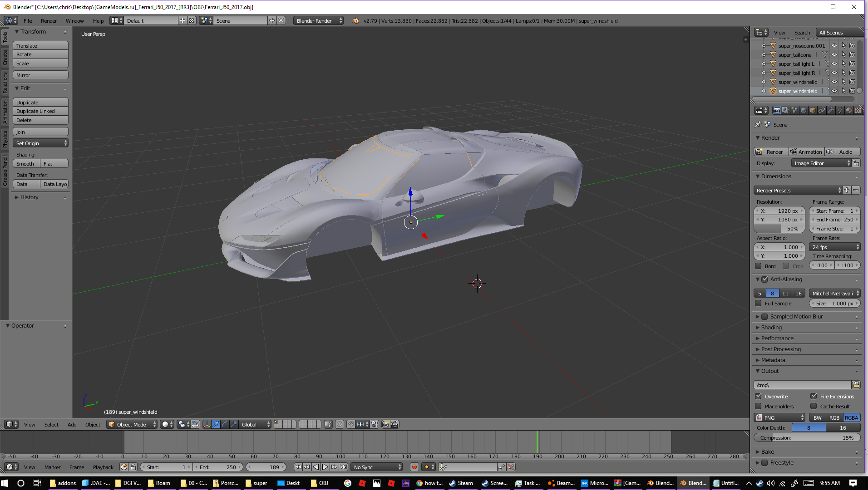This screenshot has width=868, height=490.
Task: Open the Scene properties tab icon
Action: (x=794, y=110)
